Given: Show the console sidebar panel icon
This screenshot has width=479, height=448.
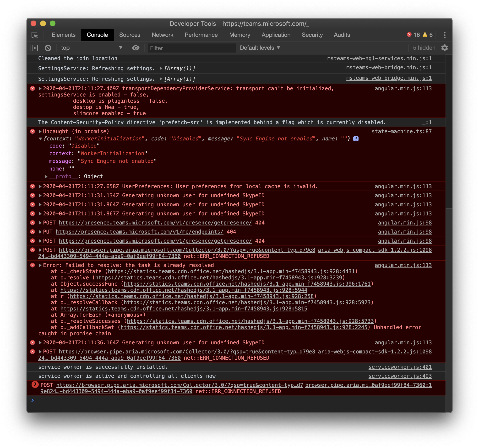Looking at the screenshot, I should pyautogui.click(x=34, y=48).
